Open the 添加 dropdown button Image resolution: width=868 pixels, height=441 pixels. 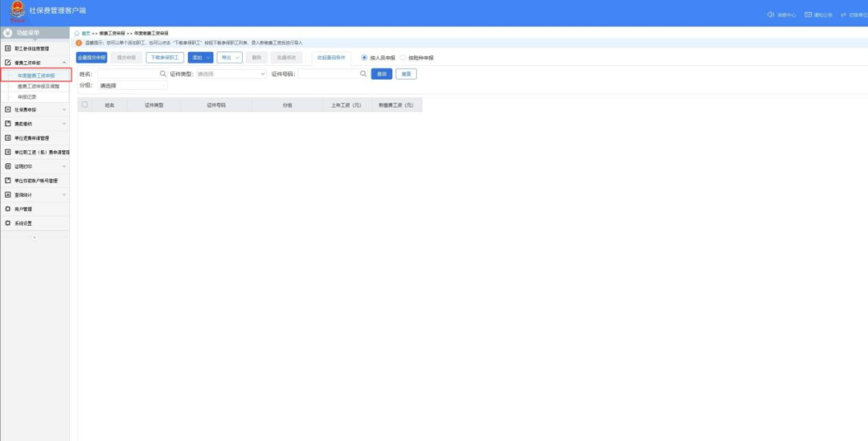[x=200, y=58]
